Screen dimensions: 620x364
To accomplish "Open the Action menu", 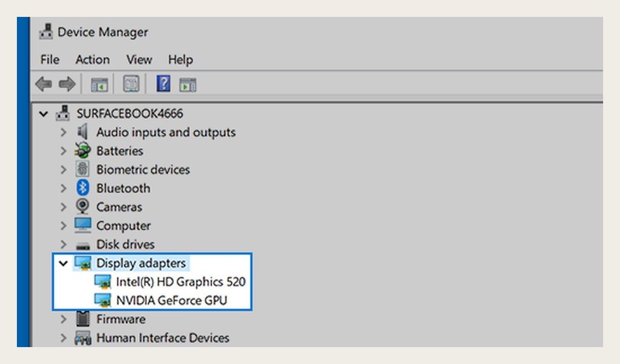I will point(92,60).
